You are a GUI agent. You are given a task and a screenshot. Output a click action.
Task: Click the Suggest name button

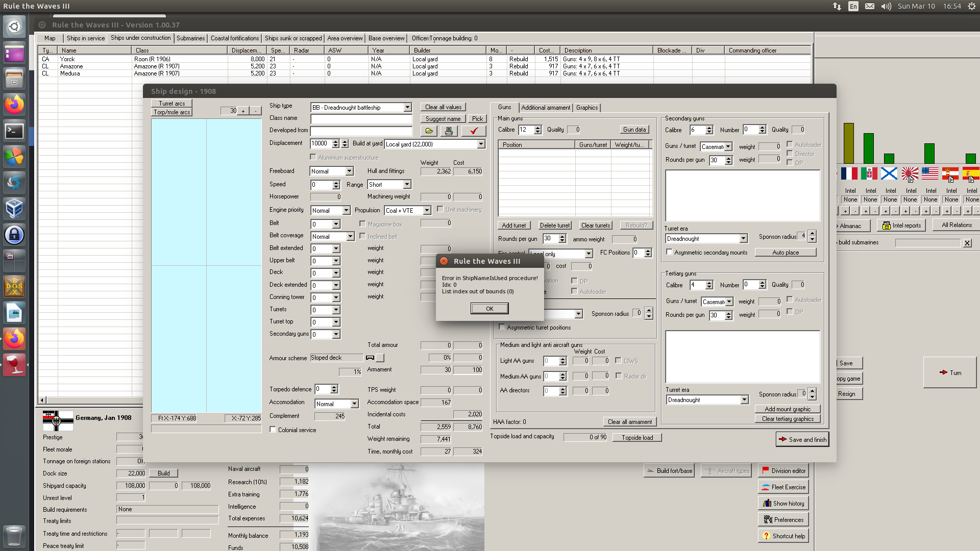(442, 118)
